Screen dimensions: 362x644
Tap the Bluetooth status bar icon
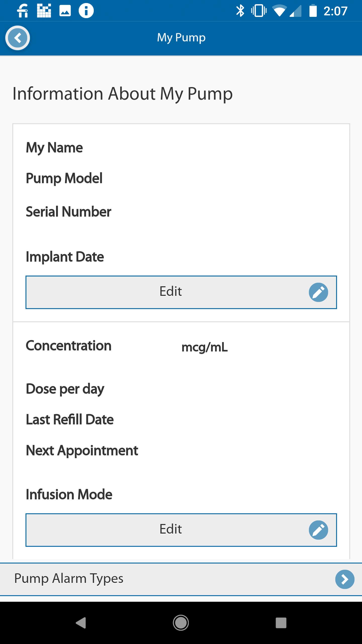(x=240, y=11)
